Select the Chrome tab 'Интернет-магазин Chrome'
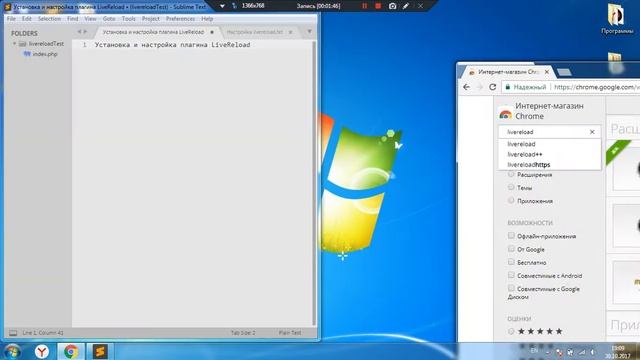Screen dimensions: 640x360 click(508, 72)
